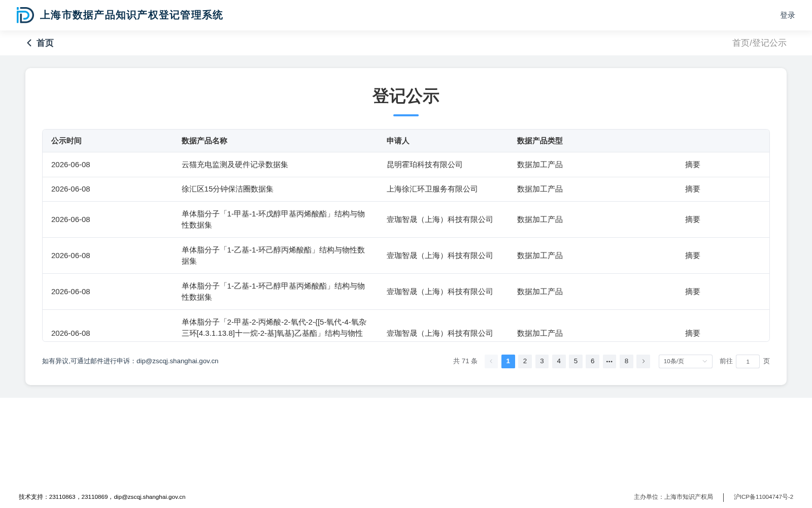This screenshot has width=812, height=508.
Task: Click 云猫充电监测及硬件记录数据集 product name
Action: click(235, 165)
